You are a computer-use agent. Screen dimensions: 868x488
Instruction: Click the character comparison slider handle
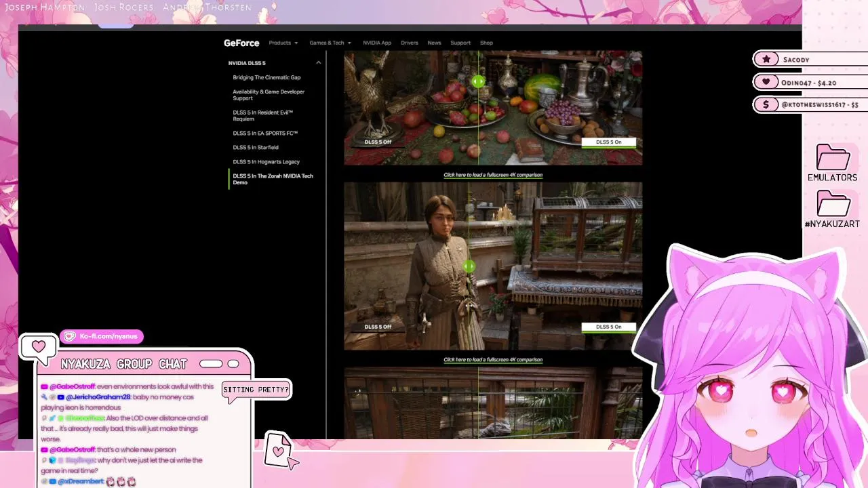point(469,266)
